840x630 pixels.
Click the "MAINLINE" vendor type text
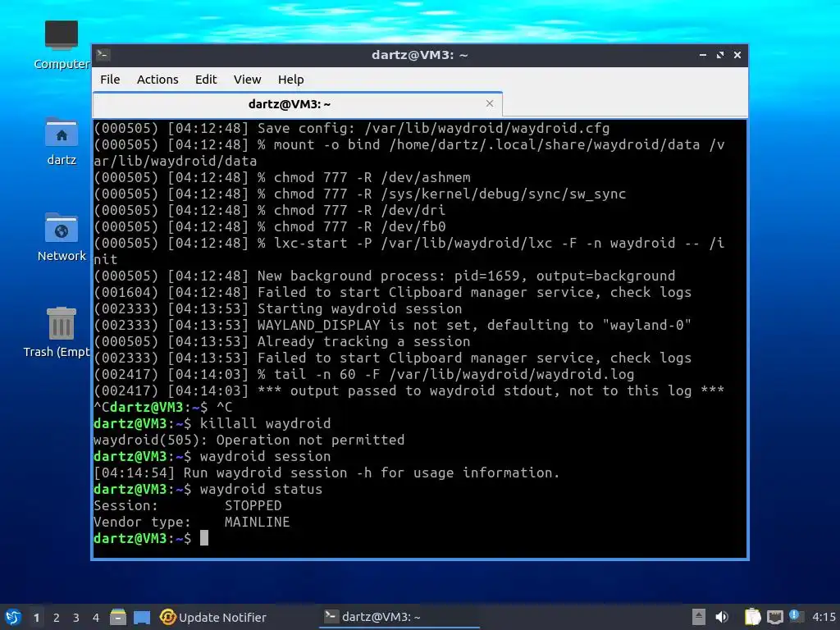(x=257, y=522)
